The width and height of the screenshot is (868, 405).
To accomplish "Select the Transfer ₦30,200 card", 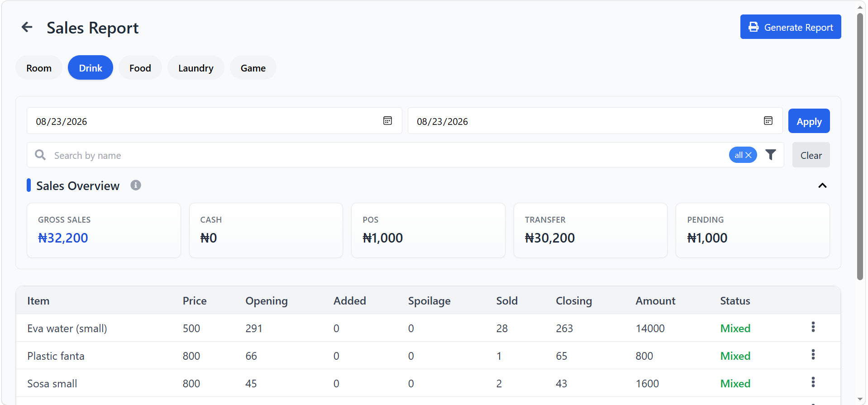I will pyautogui.click(x=591, y=230).
